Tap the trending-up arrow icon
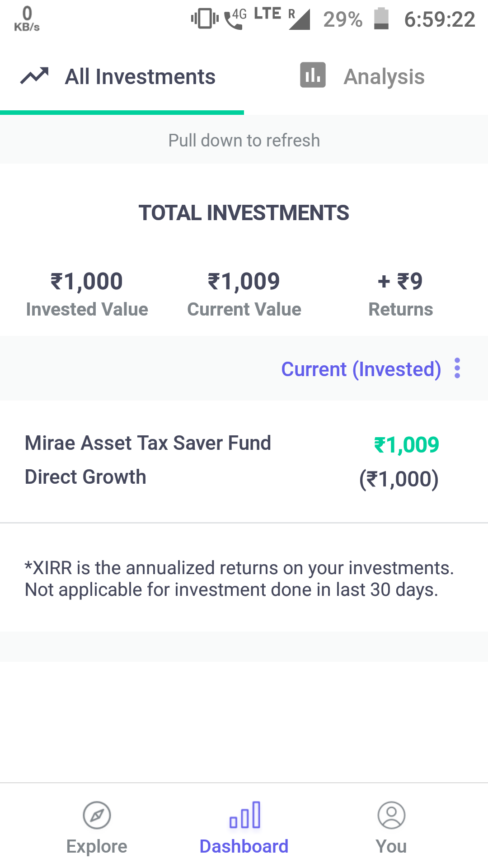Image resolution: width=488 pixels, height=868 pixels. click(x=34, y=75)
